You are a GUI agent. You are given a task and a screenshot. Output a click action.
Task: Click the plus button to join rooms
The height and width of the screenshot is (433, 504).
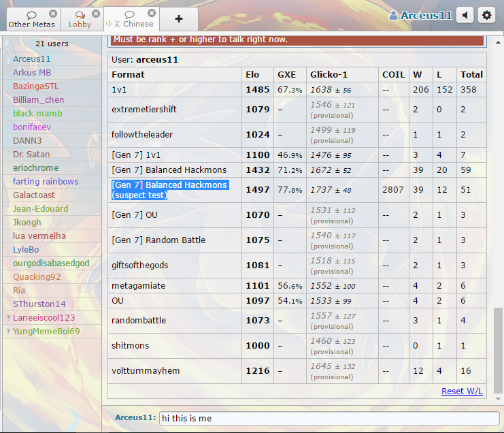click(x=178, y=19)
